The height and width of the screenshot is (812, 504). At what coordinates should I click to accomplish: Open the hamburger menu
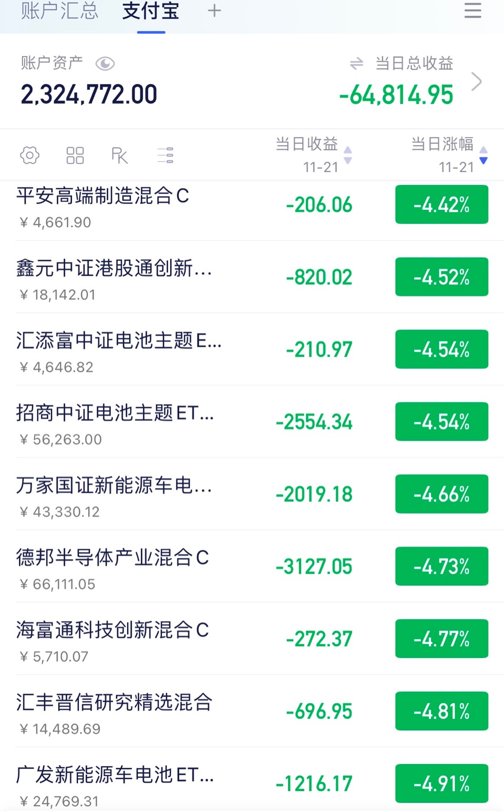click(x=473, y=11)
